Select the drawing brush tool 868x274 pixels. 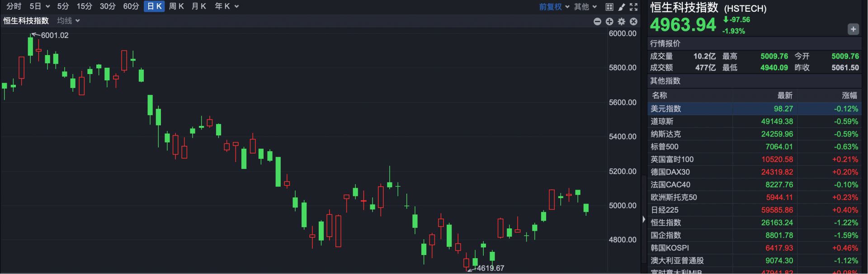tap(622, 7)
